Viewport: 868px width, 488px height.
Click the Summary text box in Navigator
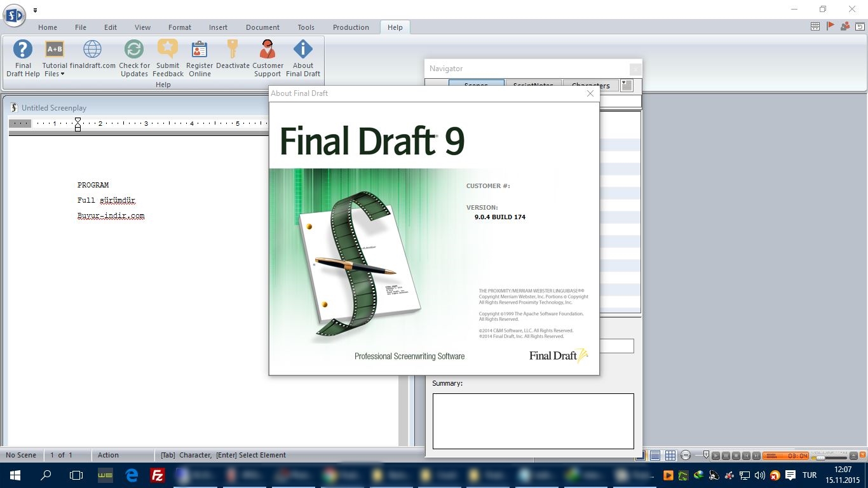pos(533,421)
